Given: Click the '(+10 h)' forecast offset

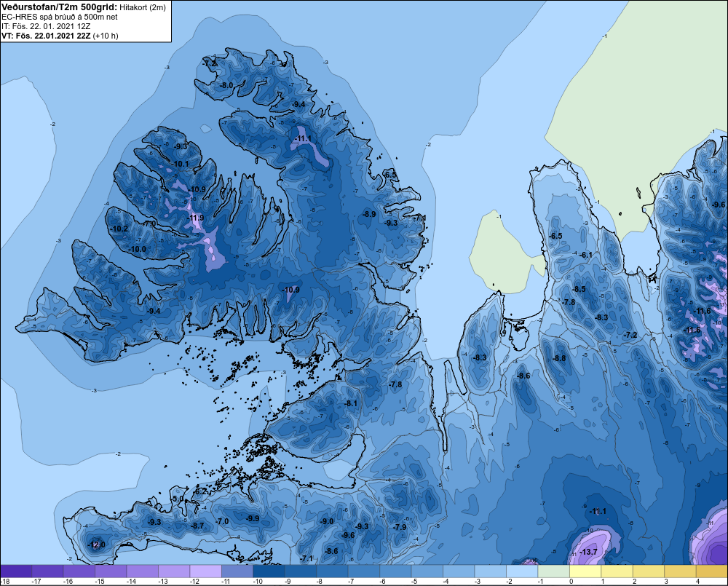Looking at the screenshot, I should [106, 36].
